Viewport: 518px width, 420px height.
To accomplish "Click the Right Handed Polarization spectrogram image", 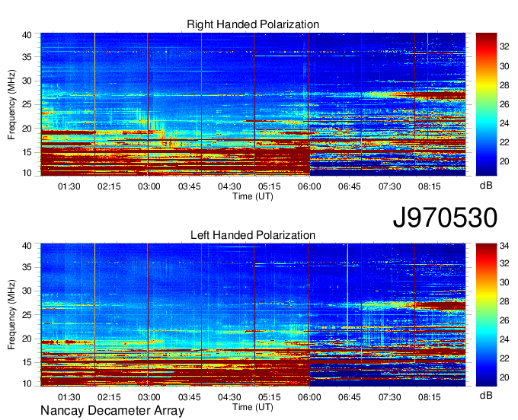I will point(253,104).
